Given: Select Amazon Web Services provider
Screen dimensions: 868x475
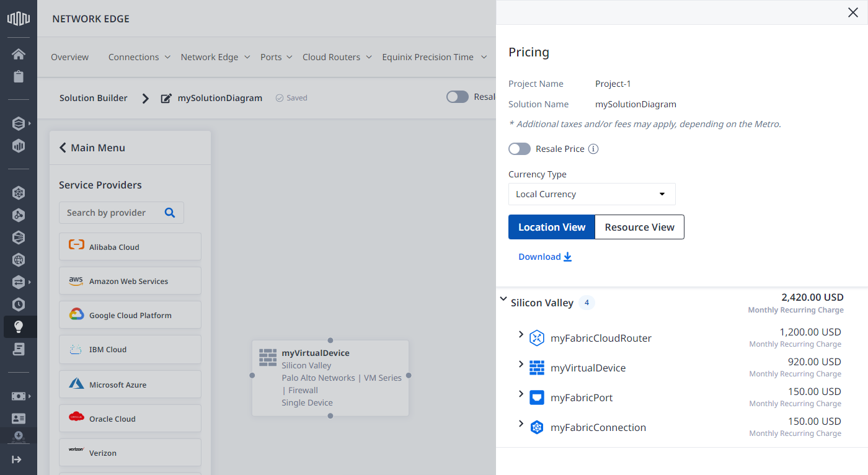Looking at the screenshot, I should 130,281.
